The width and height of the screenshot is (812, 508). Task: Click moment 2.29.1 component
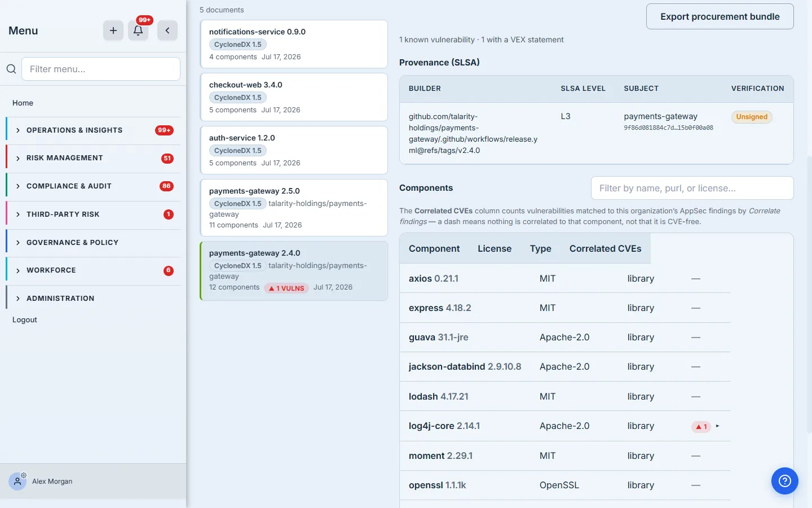[441, 456]
